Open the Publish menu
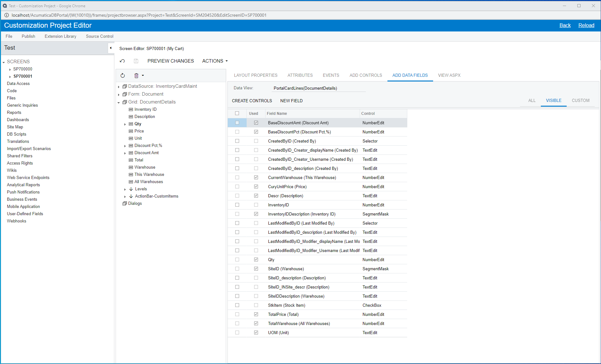The width and height of the screenshot is (601, 364). tap(28, 36)
